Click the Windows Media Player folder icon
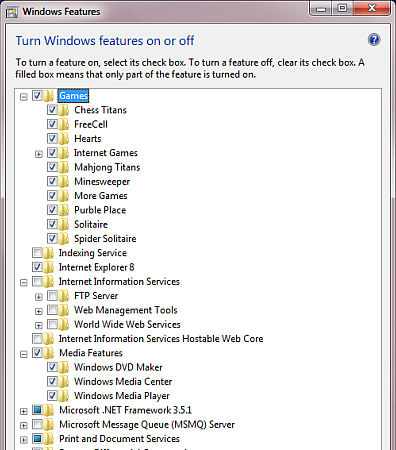396x450 pixels. click(64, 396)
